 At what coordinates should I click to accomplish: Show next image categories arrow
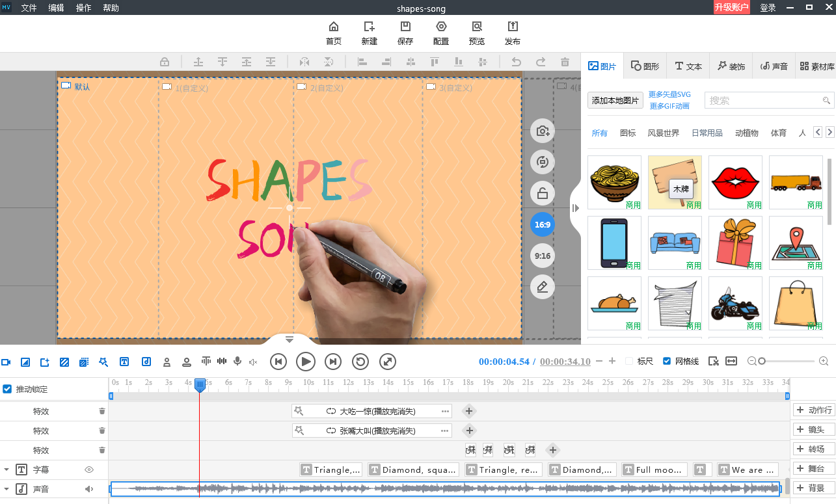coord(830,132)
